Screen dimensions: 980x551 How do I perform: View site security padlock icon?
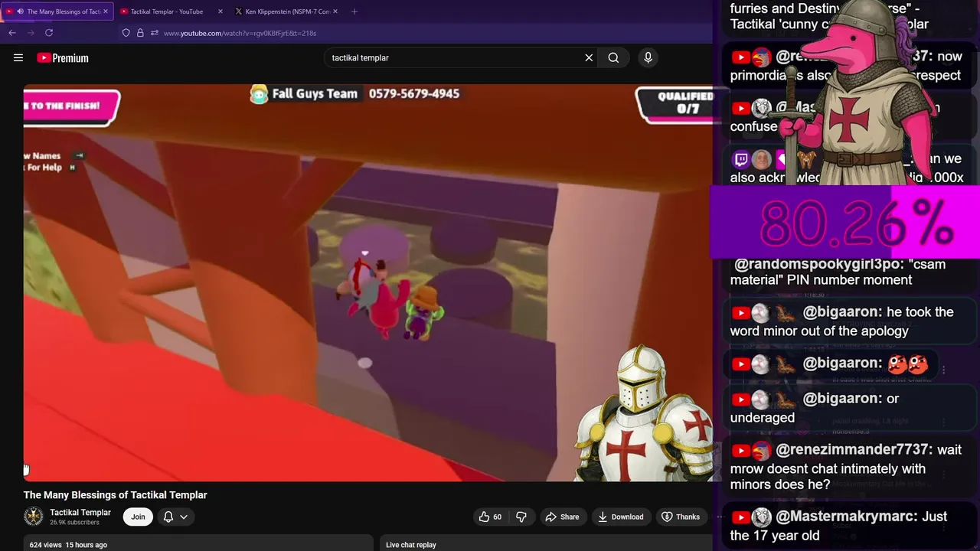[140, 33]
